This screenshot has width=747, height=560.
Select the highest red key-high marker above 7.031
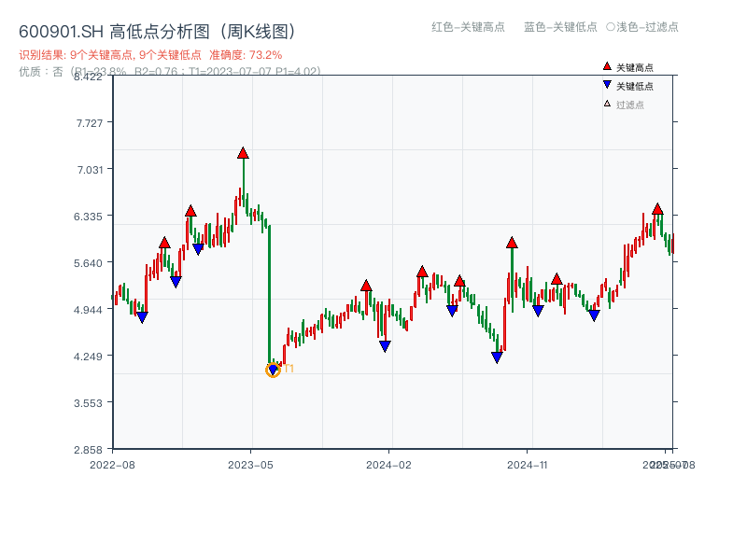[x=243, y=153]
